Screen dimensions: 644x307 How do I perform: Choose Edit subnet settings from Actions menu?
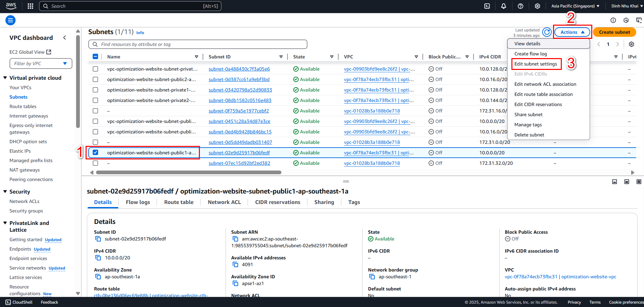tap(536, 64)
